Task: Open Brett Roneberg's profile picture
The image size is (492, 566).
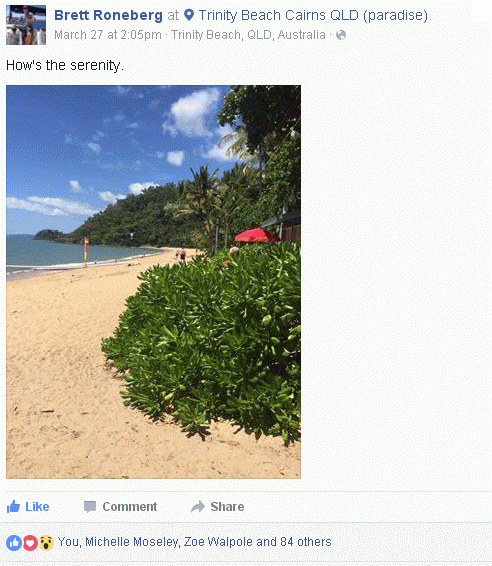Action: coord(26,25)
